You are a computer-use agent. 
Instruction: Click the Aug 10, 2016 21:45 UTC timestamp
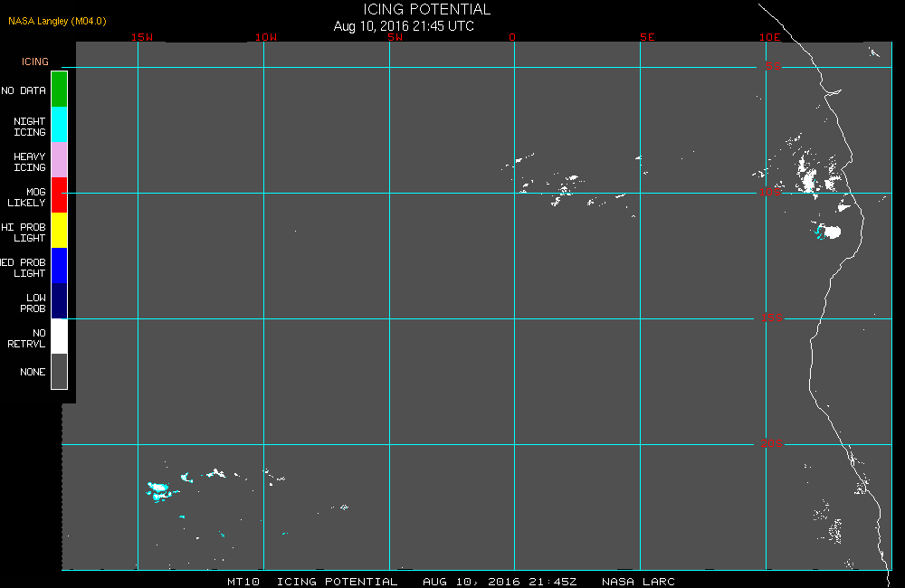click(404, 26)
